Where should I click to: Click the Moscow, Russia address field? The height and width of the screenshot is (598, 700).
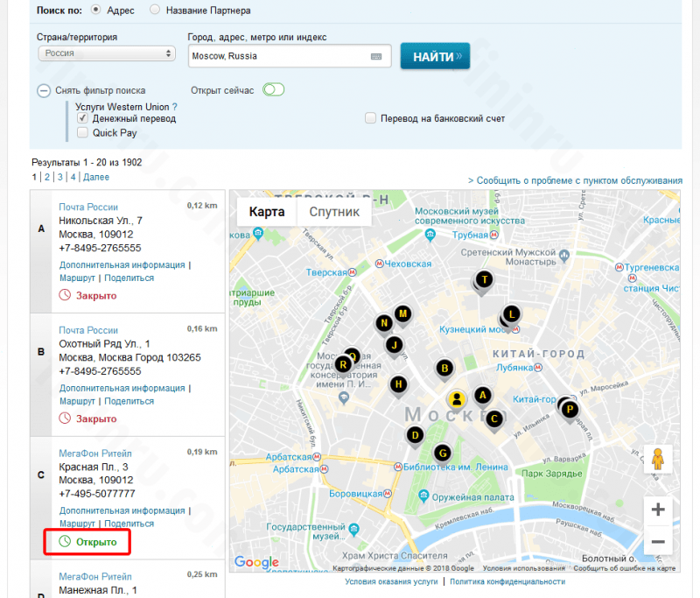[x=290, y=56]
